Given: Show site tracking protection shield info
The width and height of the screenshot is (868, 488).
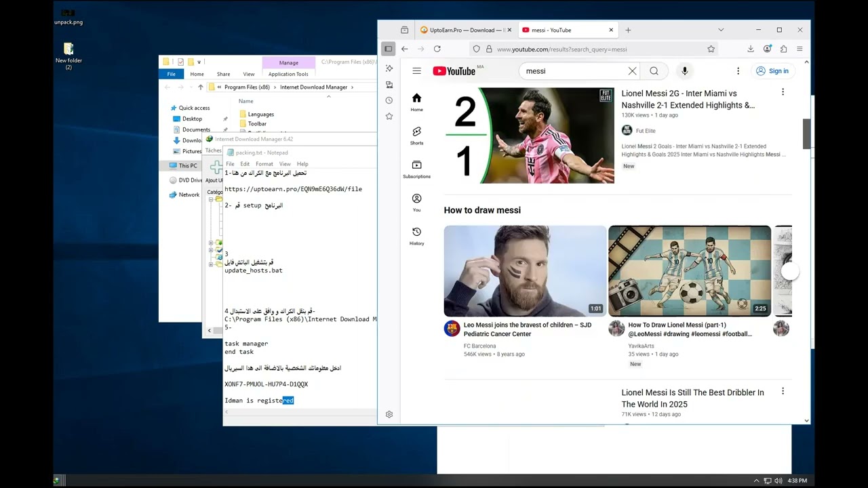Looking at the screenshot, I should point(477,49).
